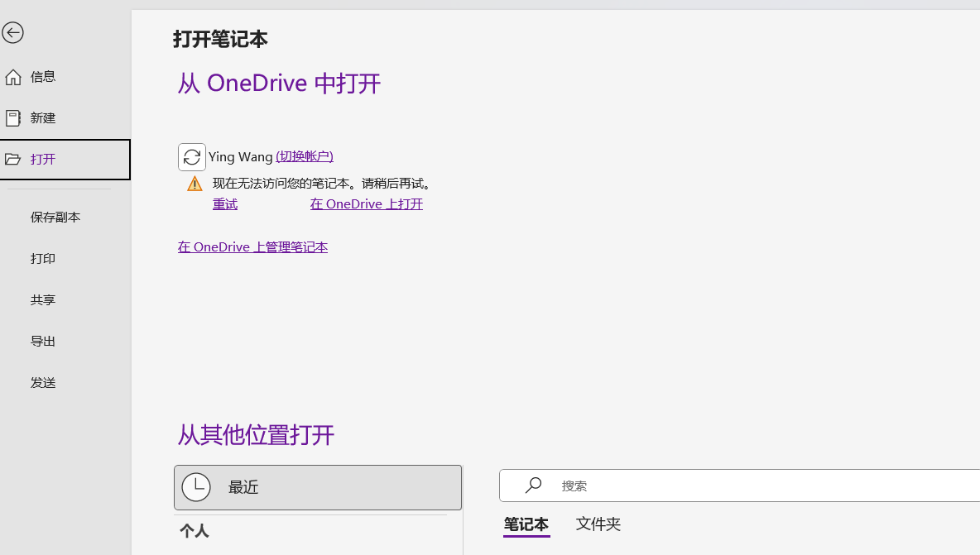Click 在 OneDrive 上打开 link
This screenshot has width=980, height=555.
coord(366,204)
